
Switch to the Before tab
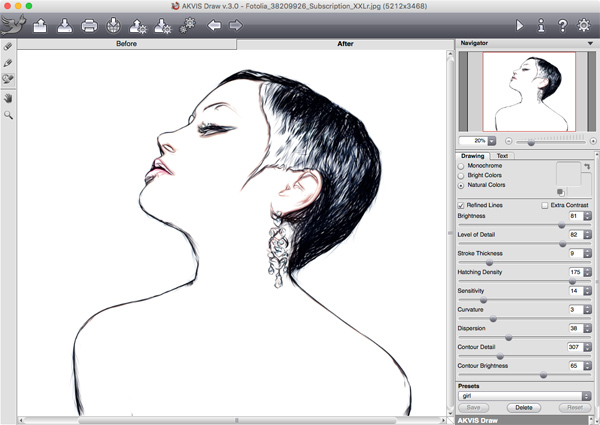point(127,44)
